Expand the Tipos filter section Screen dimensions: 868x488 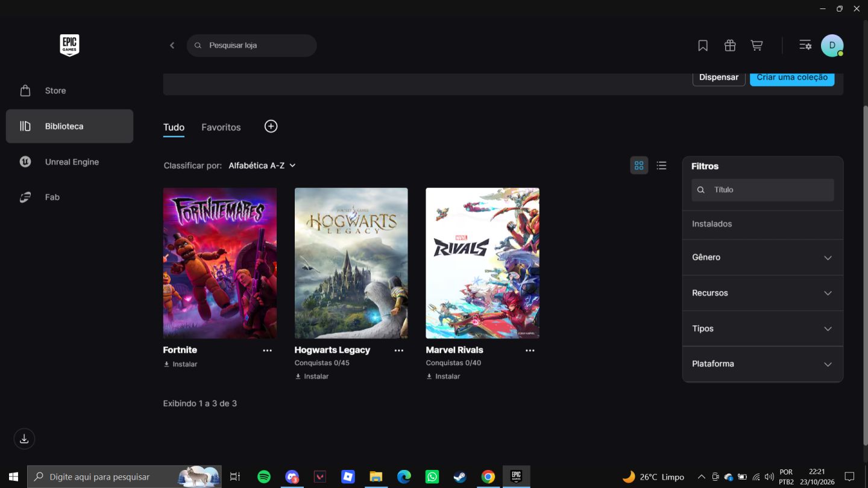pyautogui.click(x=763, y=328)
